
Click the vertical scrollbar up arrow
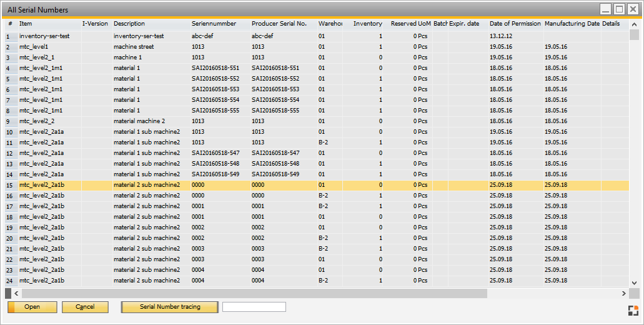[x=634, y=24]
